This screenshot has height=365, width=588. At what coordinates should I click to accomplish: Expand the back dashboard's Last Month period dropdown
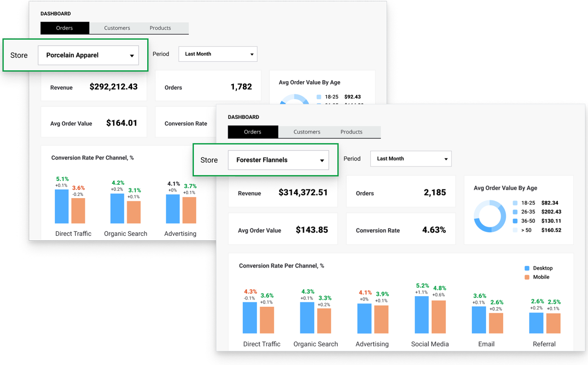point(218,54)
